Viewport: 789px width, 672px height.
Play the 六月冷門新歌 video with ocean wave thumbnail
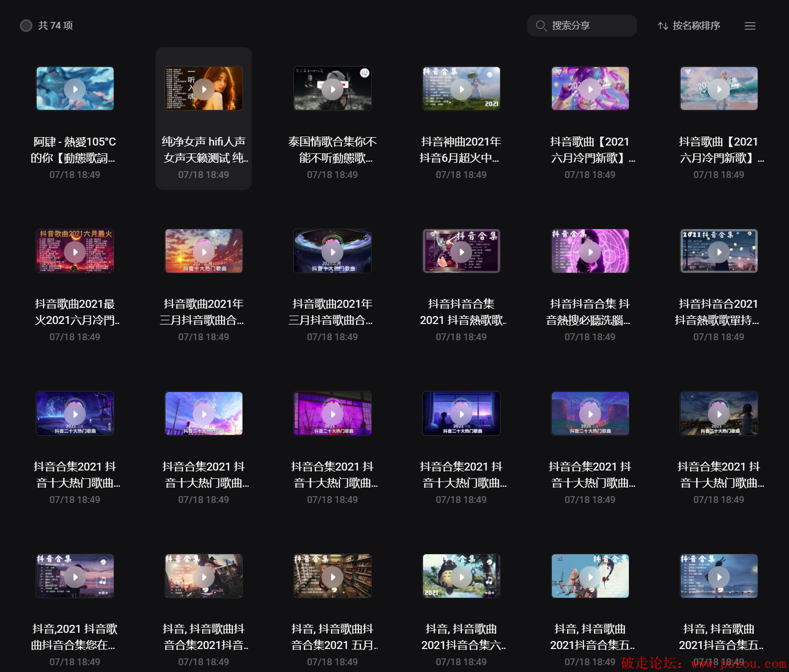(719, 89)
